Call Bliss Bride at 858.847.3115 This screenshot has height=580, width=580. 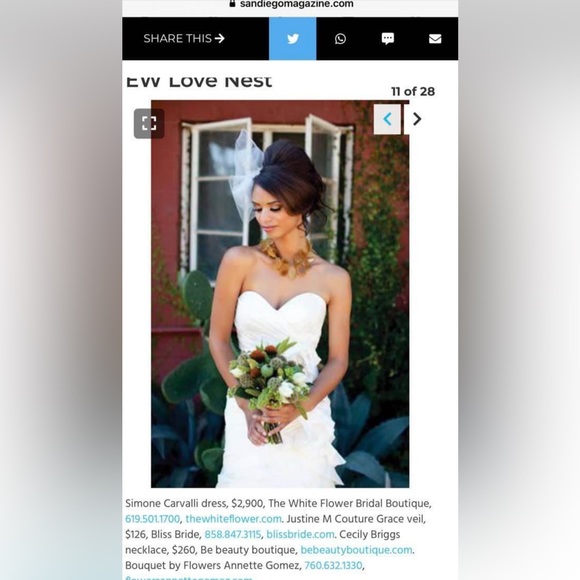233,535
